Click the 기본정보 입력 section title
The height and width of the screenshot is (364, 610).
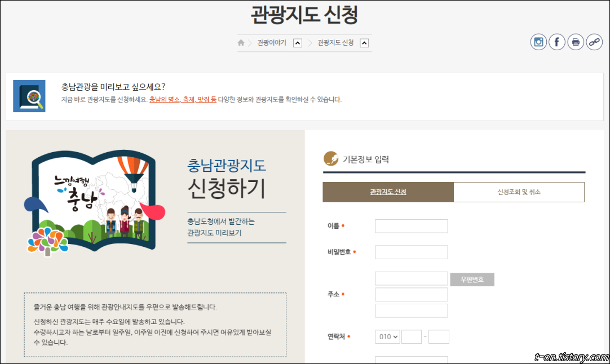pyautogui.click(x=366, y=159)
